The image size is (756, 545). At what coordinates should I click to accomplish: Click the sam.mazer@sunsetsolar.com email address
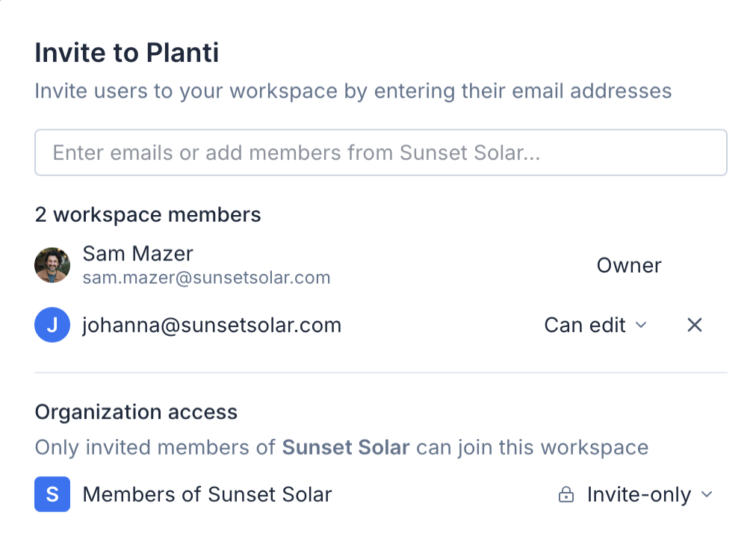[x=207, y=278]
